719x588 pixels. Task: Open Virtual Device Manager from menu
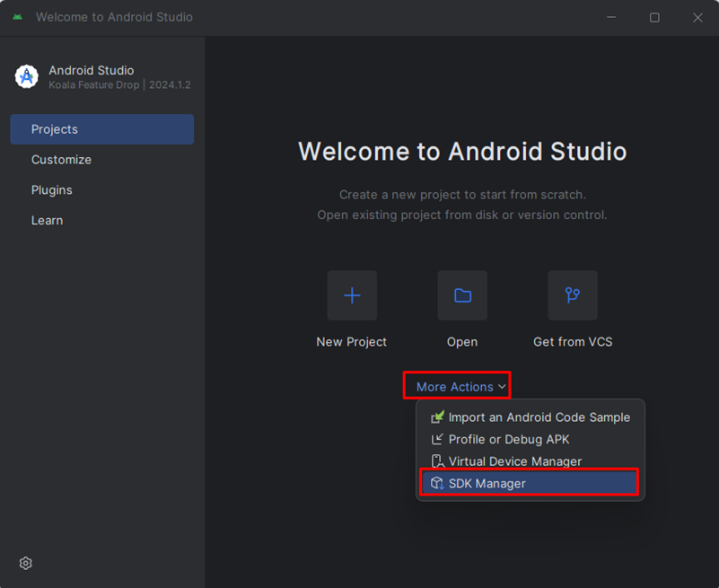530,461
